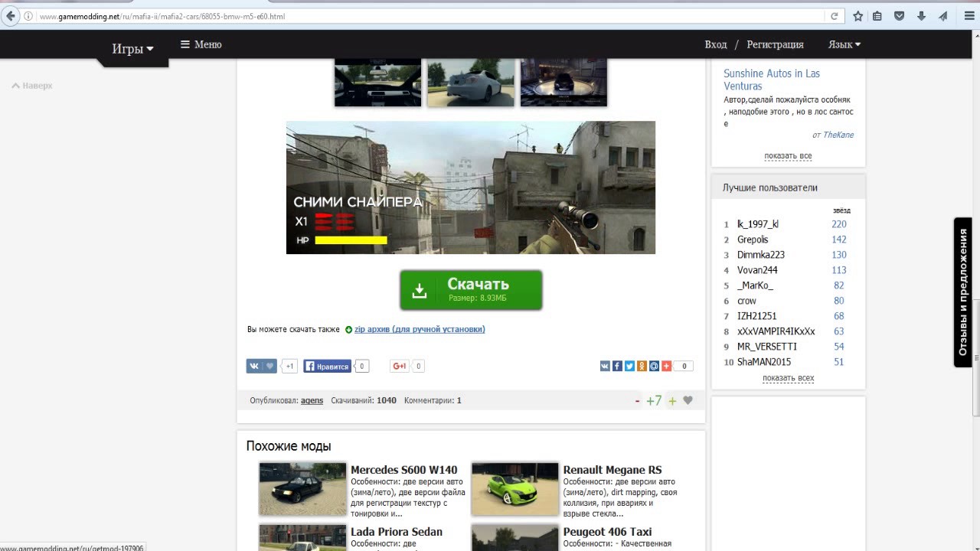Open user lk_1997_kl profile

pyautogui.click(x=757, y=224)
